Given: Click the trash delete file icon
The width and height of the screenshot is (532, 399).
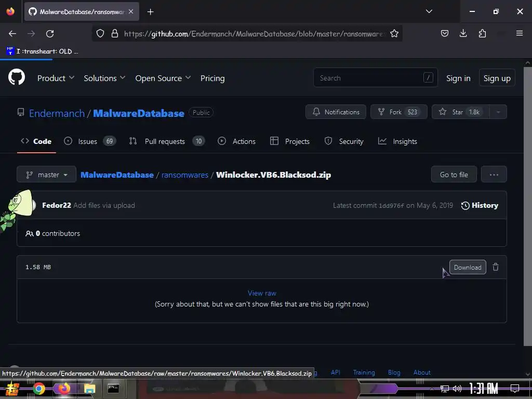Looking at the screenshot, I should click(x=496, y=267).
